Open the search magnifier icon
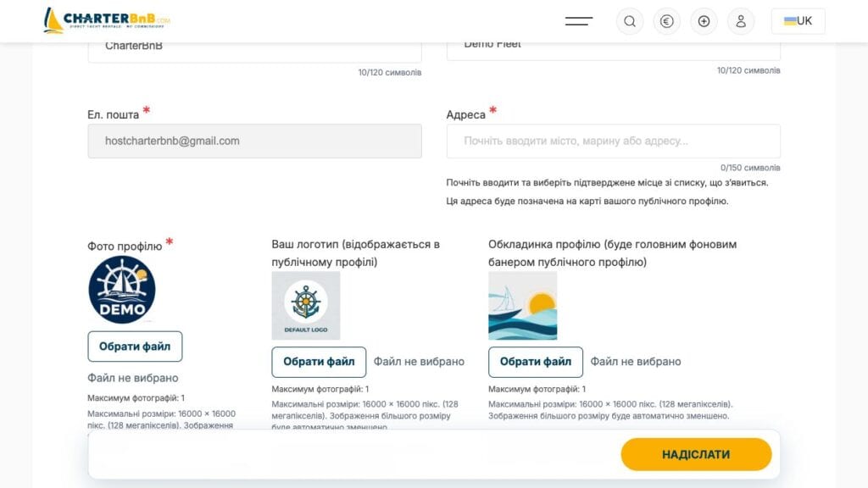Screen dimensions: 868x488 tap(630, 21)
